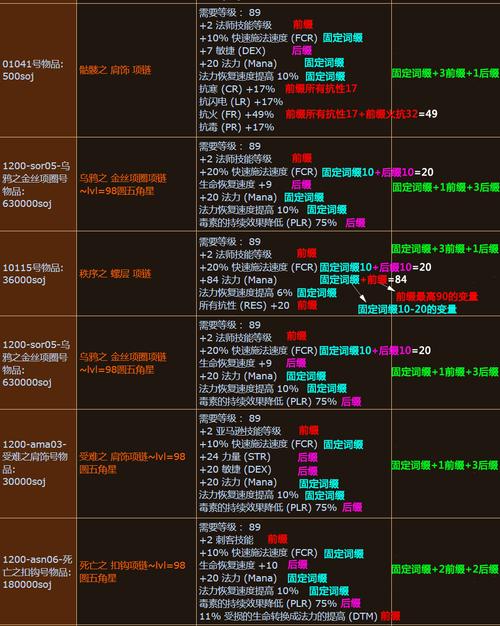Select the line "生命恢复速度 +10"

pos(238,565)
